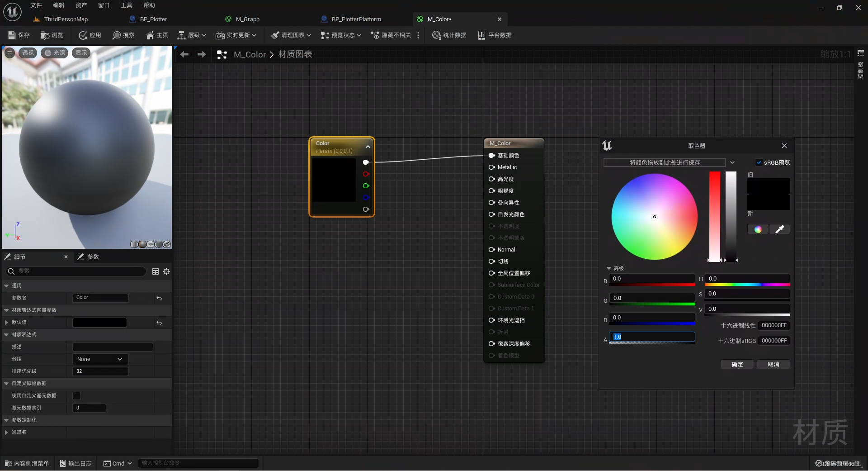The height and width of the screenshot is (471, 868).
Task: Click inside the color wheel
Action: pos(654,217)
